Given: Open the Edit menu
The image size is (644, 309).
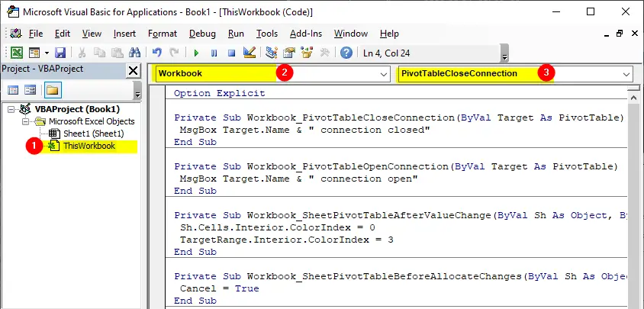Looking at the screenshot, I should click(63, 34).
